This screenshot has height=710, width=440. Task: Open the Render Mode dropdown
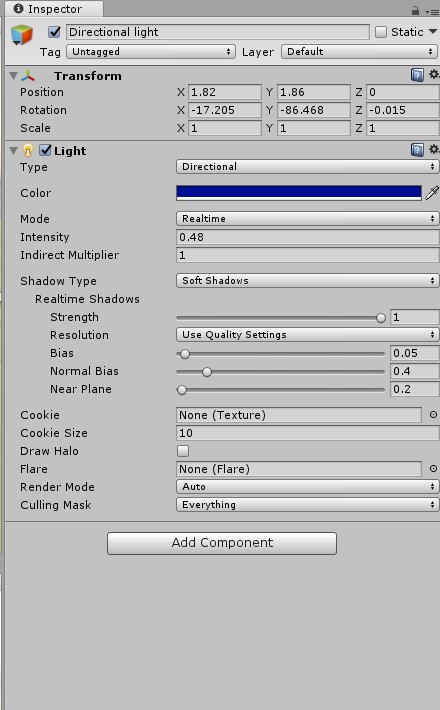[307, 487]
